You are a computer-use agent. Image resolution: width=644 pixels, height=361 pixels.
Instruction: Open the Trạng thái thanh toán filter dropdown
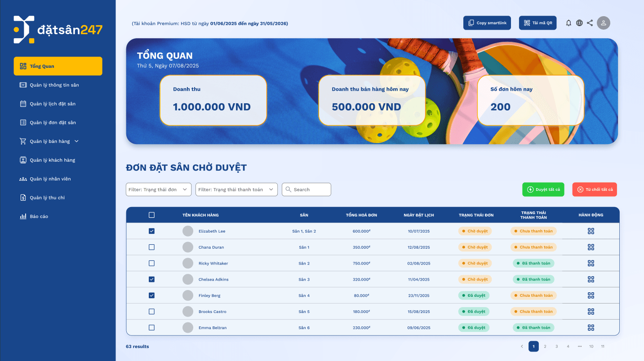point(236,189)
